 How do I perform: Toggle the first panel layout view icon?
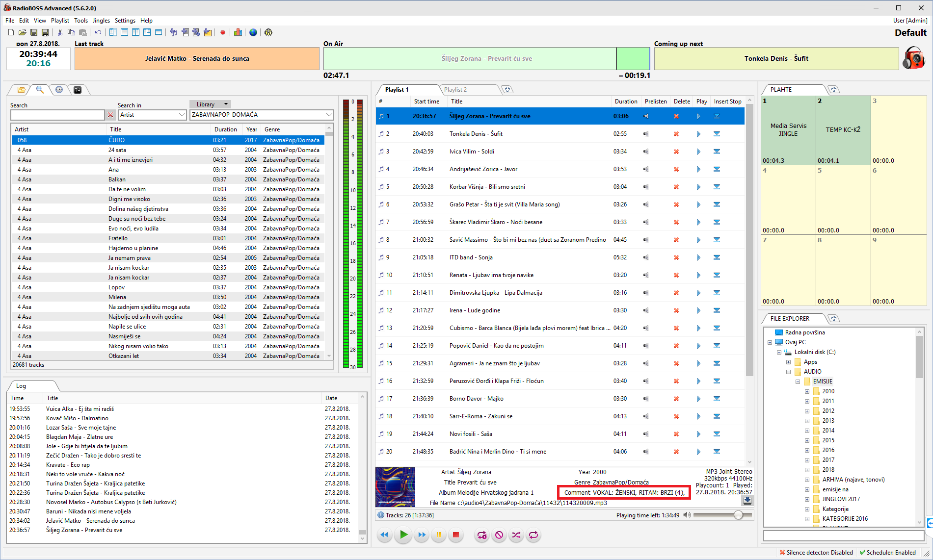(113, 32)
